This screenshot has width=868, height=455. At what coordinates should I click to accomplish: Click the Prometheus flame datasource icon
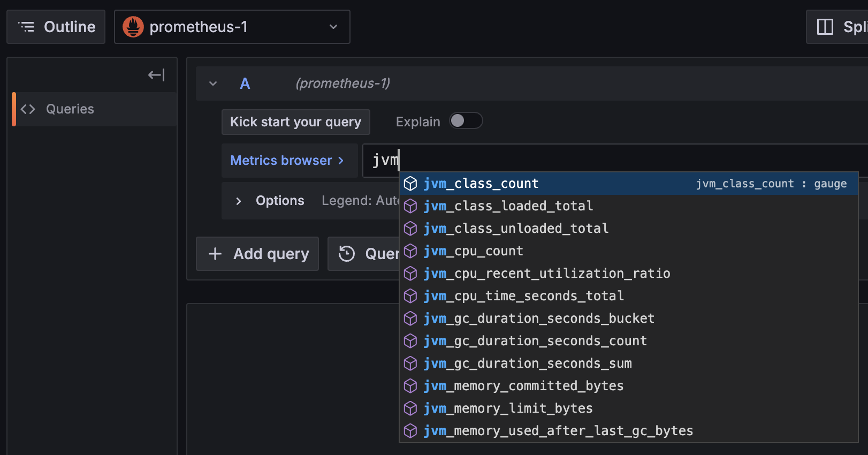point(133,27)
